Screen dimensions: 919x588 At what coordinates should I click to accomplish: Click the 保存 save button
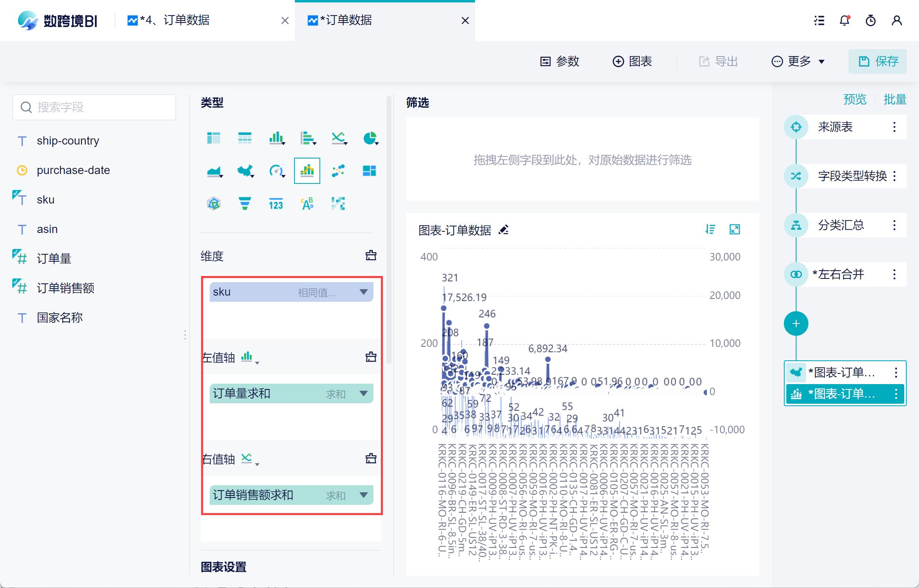click(877, 61)
